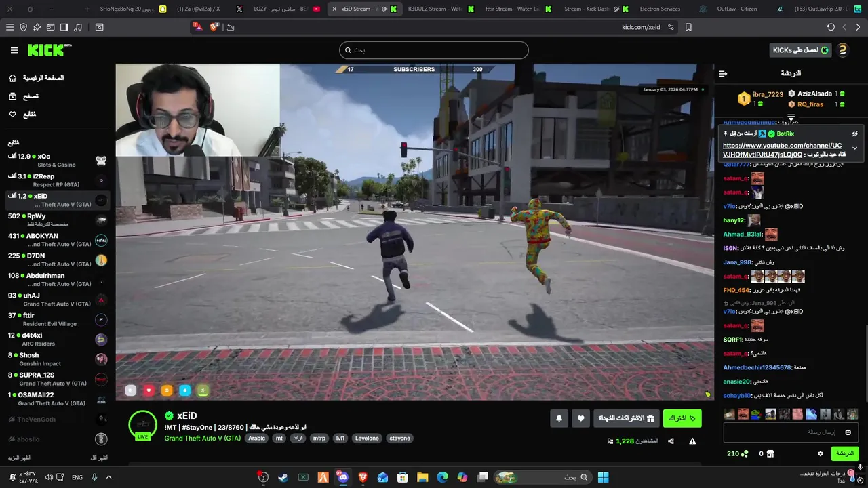This screenshot has width=868, height=488.
Task: Click the Levelone stream tag
Action: (x=367, y=439)
